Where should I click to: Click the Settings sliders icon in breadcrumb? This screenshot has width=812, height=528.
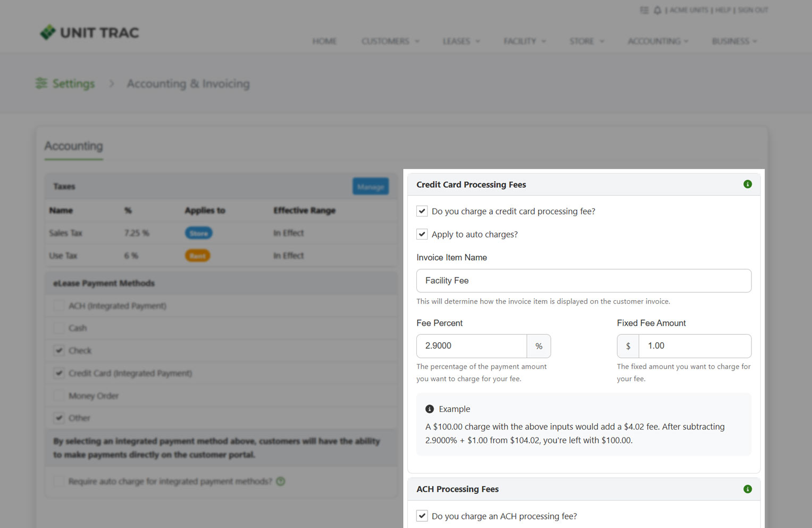pos(41,83)
